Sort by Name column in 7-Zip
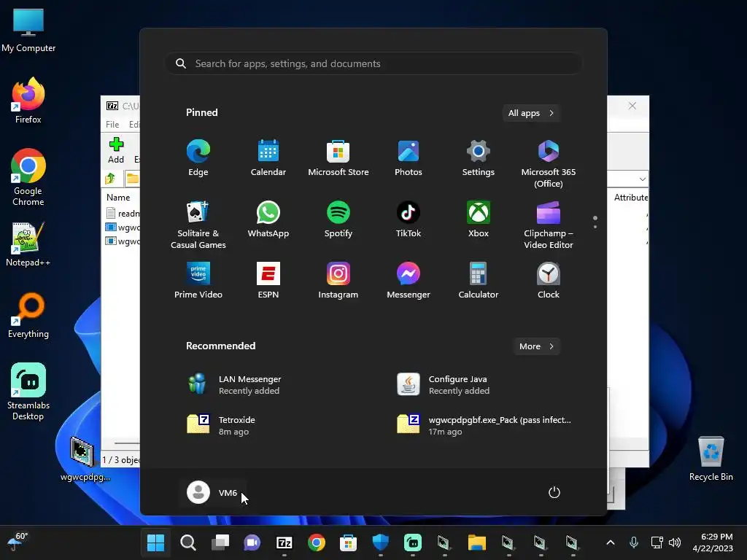The image size is (747, 560). (118, 197)
